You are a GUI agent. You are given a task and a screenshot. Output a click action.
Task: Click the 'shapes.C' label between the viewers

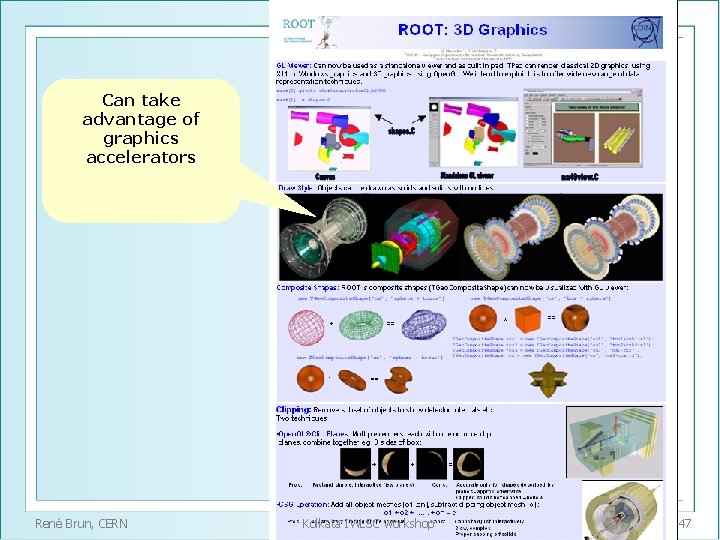(401, 131)
